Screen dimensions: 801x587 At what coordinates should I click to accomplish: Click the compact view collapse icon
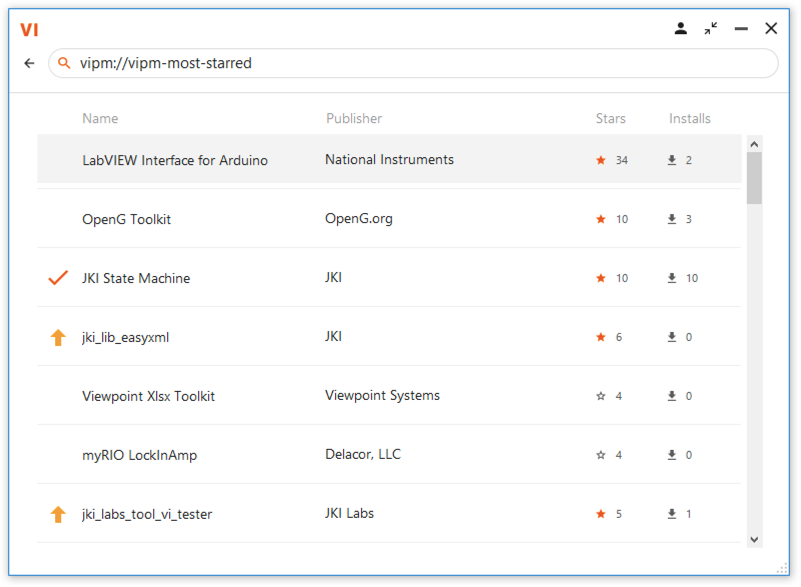coord(711,29)
